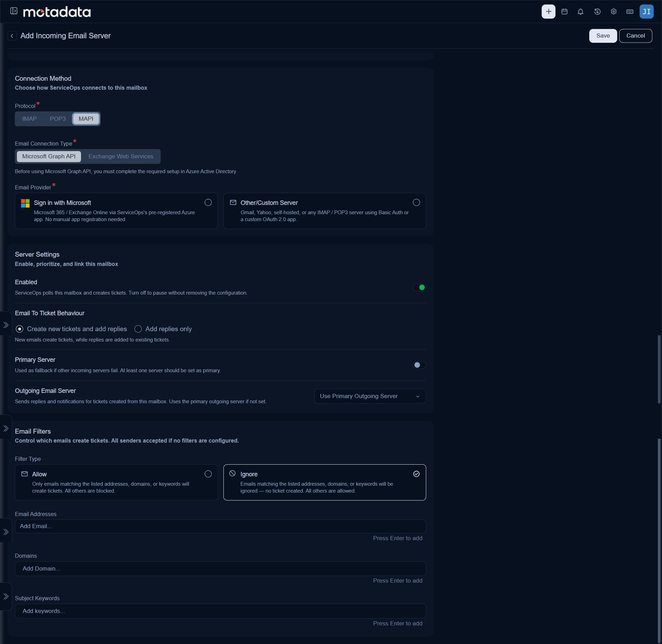Open the JI user avatar menu
This screenshot has width=662, height=644.
pos(646,11)
